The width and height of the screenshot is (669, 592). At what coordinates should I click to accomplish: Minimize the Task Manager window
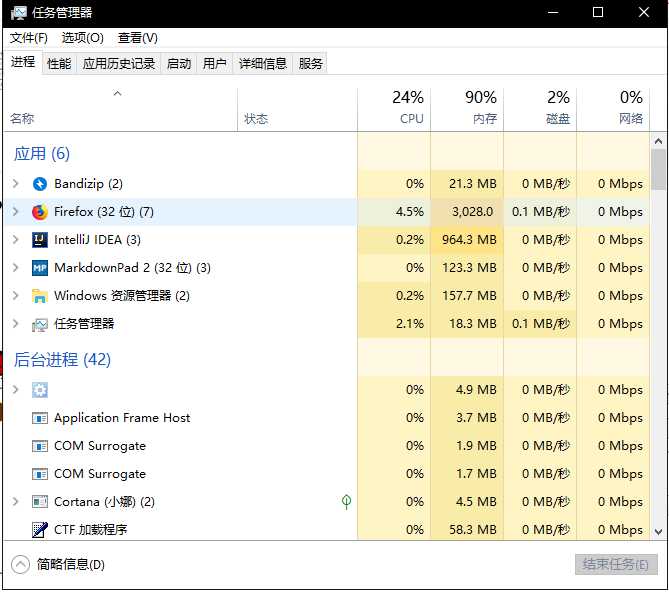tap(553, 13)
